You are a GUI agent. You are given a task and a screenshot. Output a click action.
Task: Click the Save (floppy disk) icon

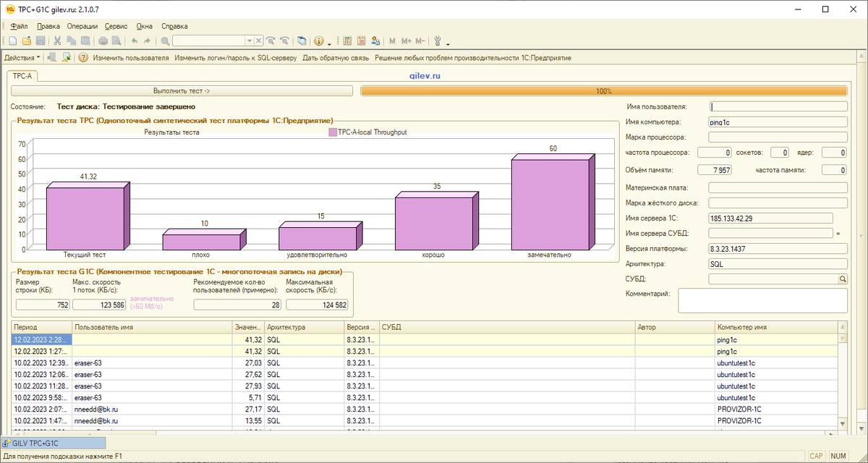click(x=41, y=41)
